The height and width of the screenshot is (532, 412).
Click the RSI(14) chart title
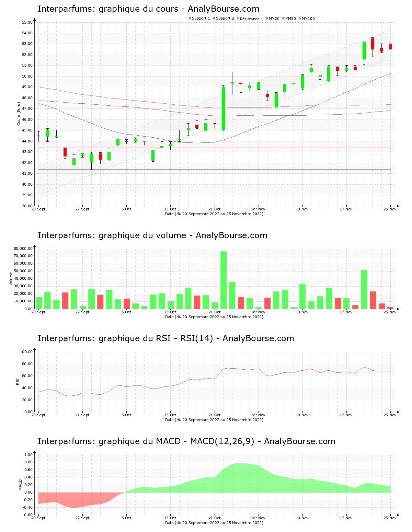point(166,338)
